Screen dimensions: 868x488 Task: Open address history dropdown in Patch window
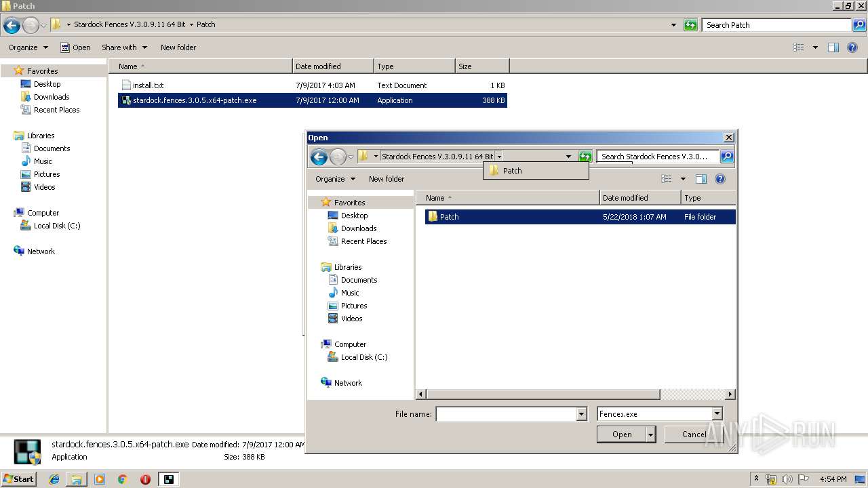(673, 25)
